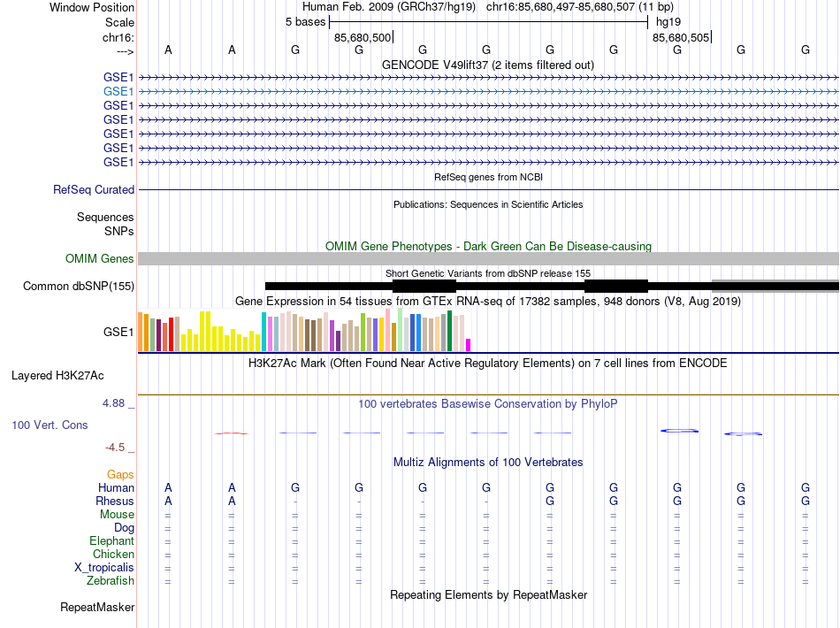Click the 4.88 PhyloP upper axis value
Viewport: 840px width, 628px height.
(113, 403)
